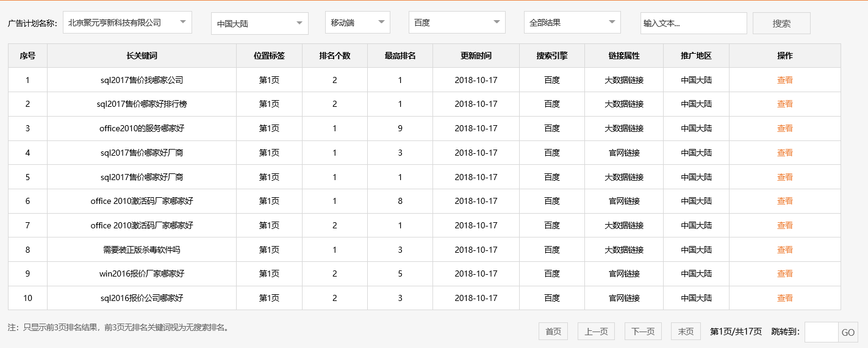Open 查看 for row 9 win2016报价厂家哪家好
Screen dimensions: 868x348
pyautogui.click(x=785, y=274)
